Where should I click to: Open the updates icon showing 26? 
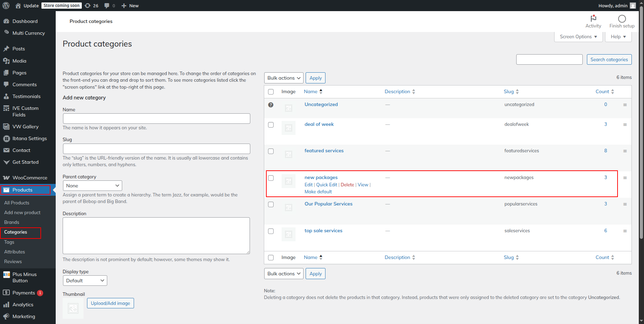pyautogui.click(x=88, y=6)
